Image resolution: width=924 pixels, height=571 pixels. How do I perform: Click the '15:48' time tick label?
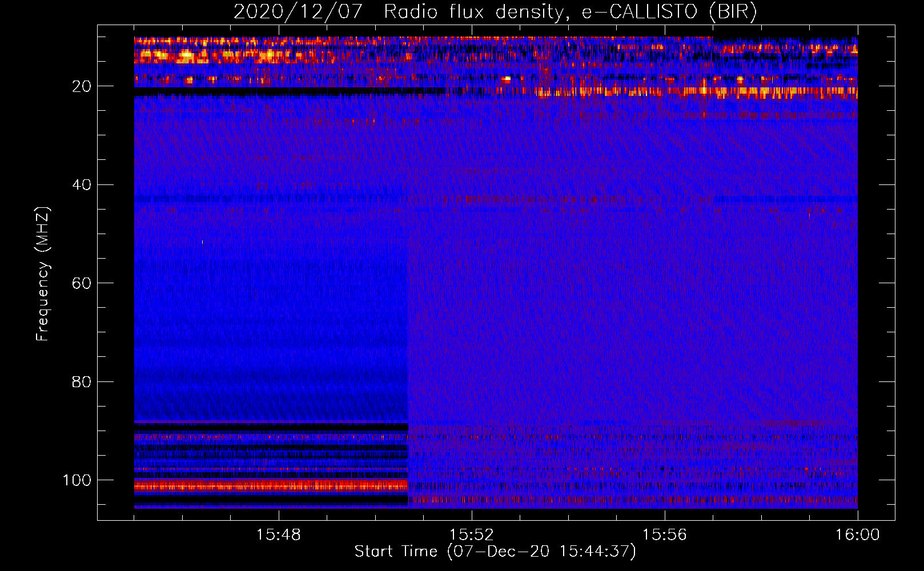coord(279,535)
